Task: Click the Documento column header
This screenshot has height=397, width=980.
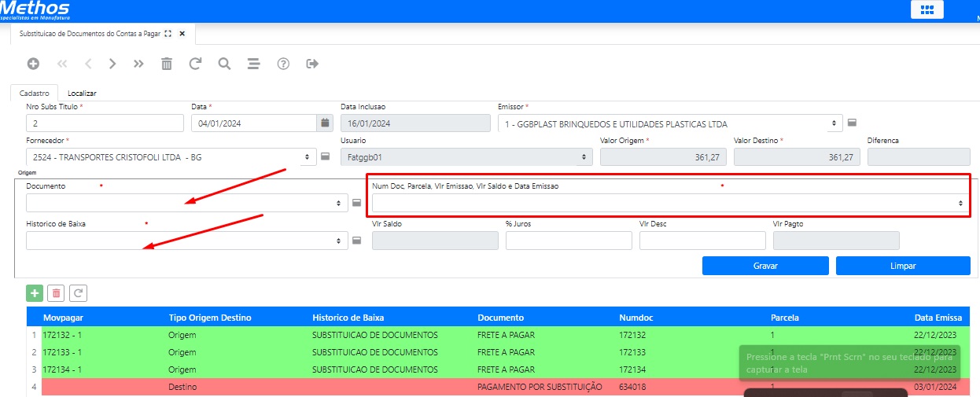Action: [500, 318]
